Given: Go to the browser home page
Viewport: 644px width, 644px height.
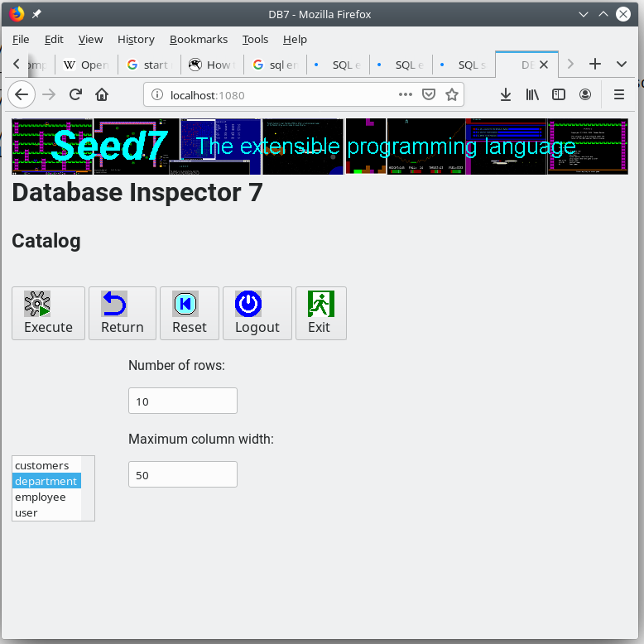Looking at the screenshot, I should coord(102,95).
